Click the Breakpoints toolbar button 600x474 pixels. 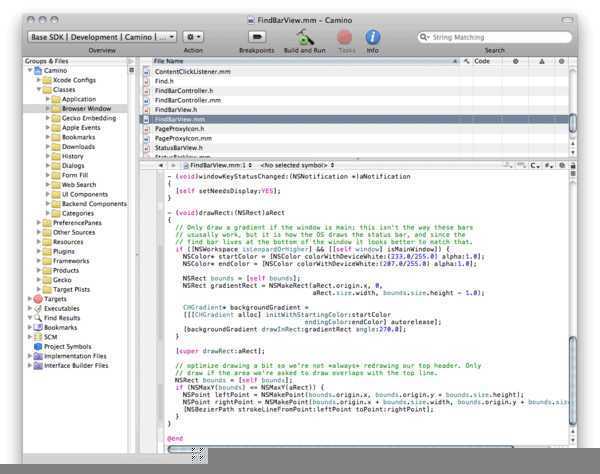pos(257,37)
